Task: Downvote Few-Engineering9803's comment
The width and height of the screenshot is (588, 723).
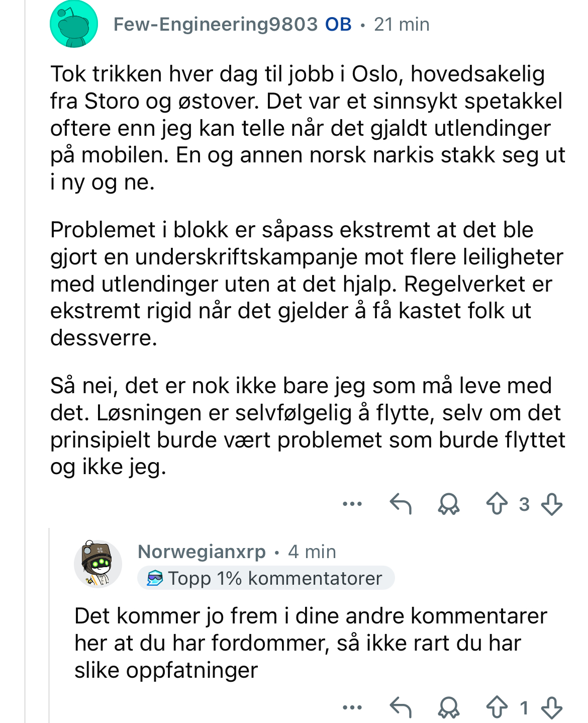Action: (x=551, y=504)
